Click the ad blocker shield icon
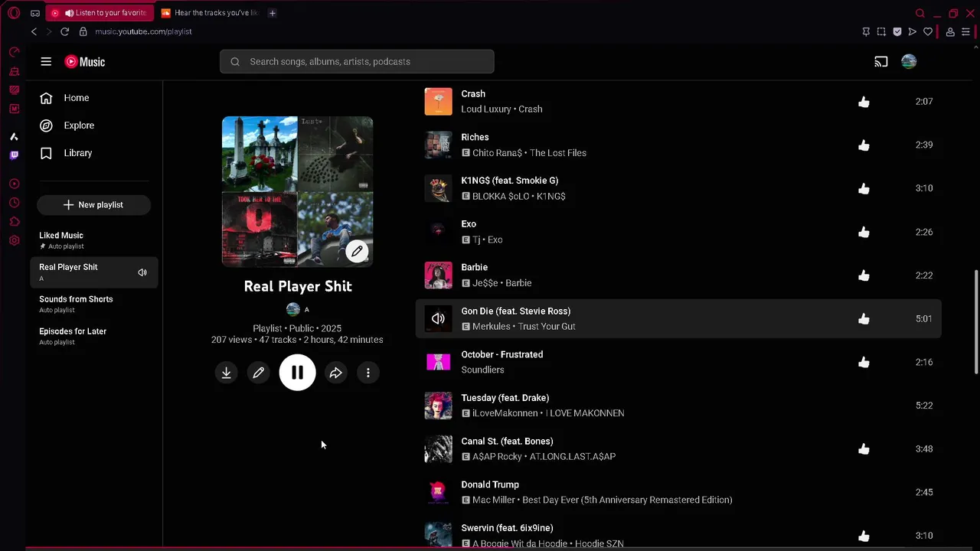 [x=897, y=31]
